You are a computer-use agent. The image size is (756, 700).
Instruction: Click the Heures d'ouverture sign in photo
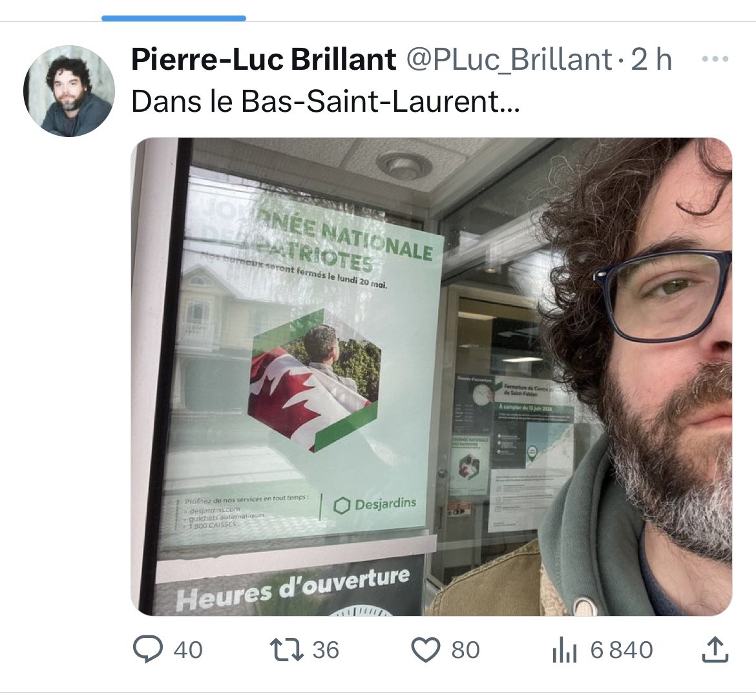[291, 589]
